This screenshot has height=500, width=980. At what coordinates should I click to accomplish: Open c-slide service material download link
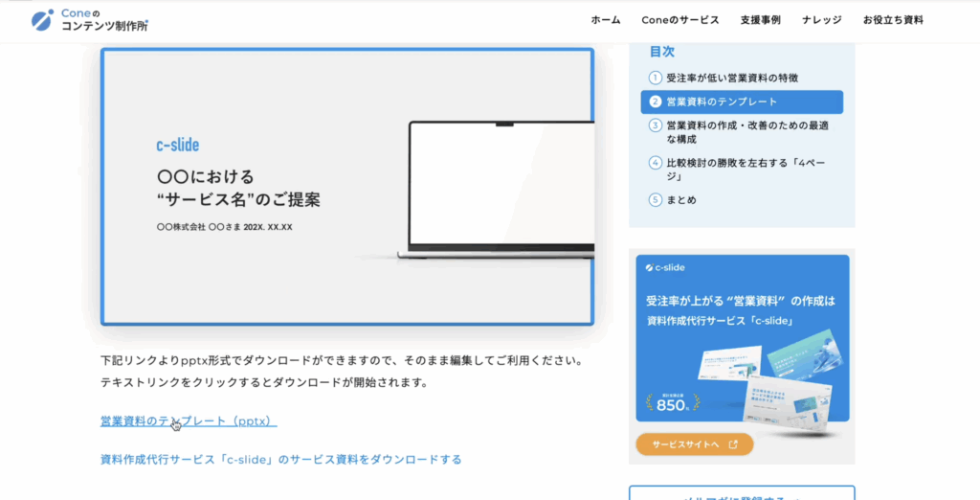[281, 460]
